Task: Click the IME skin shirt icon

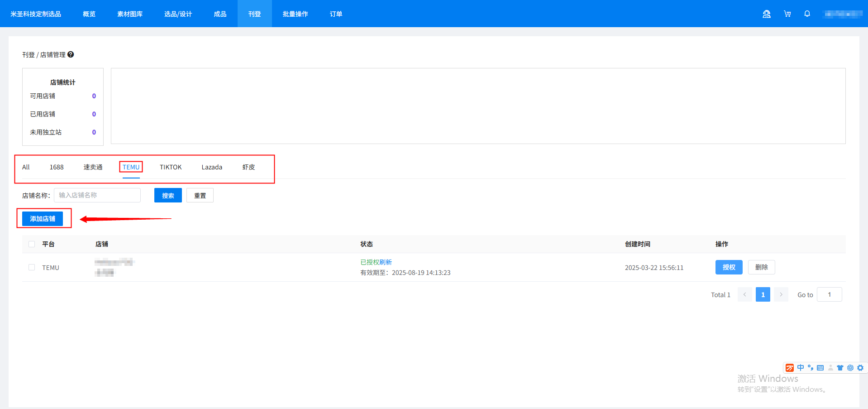Action: [x=840, y=368]
